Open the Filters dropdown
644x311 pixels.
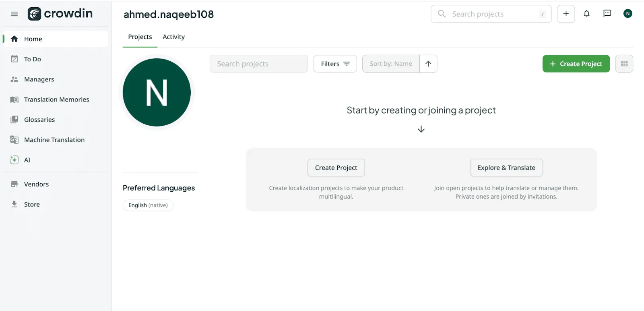334,64
